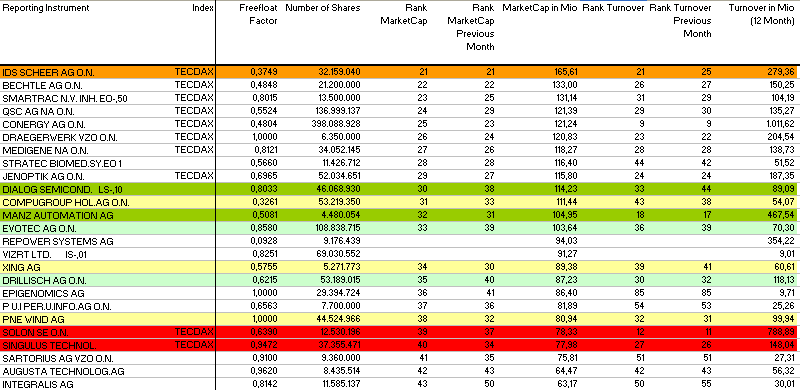Click turnover value 467,54 for MANZ AUTOMATION
Viewport: 800px width, 390px height.
(781, 215)
